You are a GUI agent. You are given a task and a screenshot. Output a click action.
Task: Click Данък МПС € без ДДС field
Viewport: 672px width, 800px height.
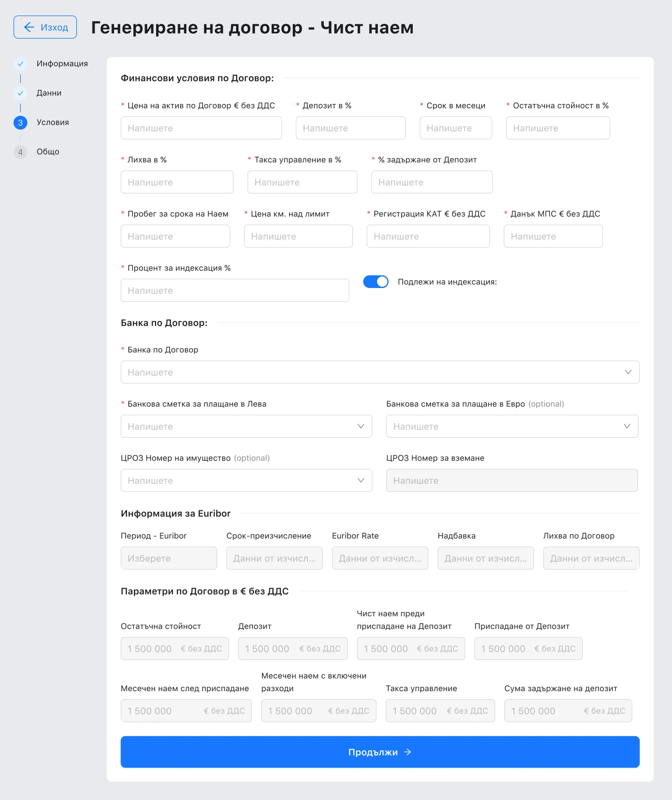[553, 236]
